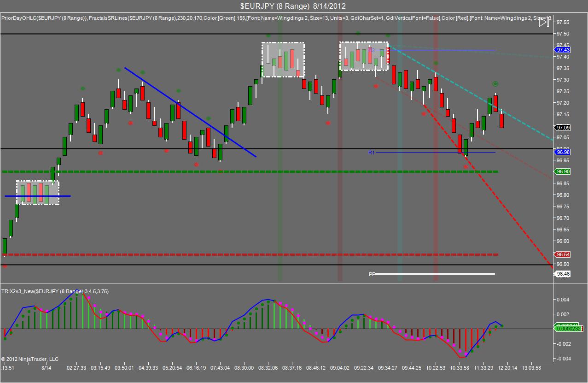Click the R1 pivot label
Viewport: 588px width, 383px height.
[371, 152]
